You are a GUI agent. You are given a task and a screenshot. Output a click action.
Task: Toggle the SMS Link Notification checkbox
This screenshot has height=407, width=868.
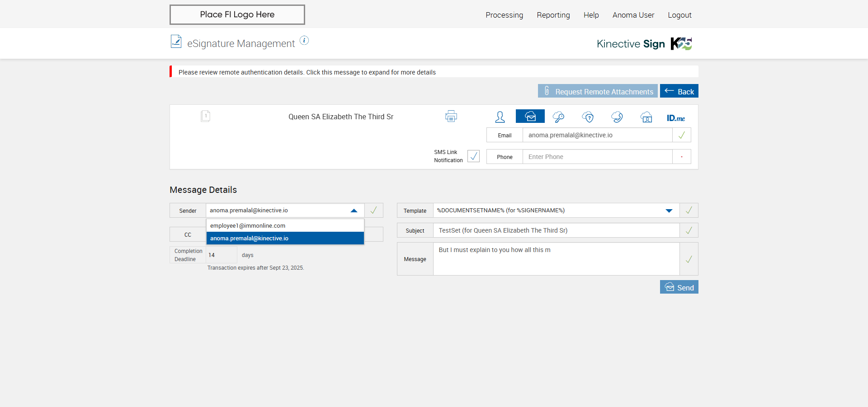coord(473,156)
